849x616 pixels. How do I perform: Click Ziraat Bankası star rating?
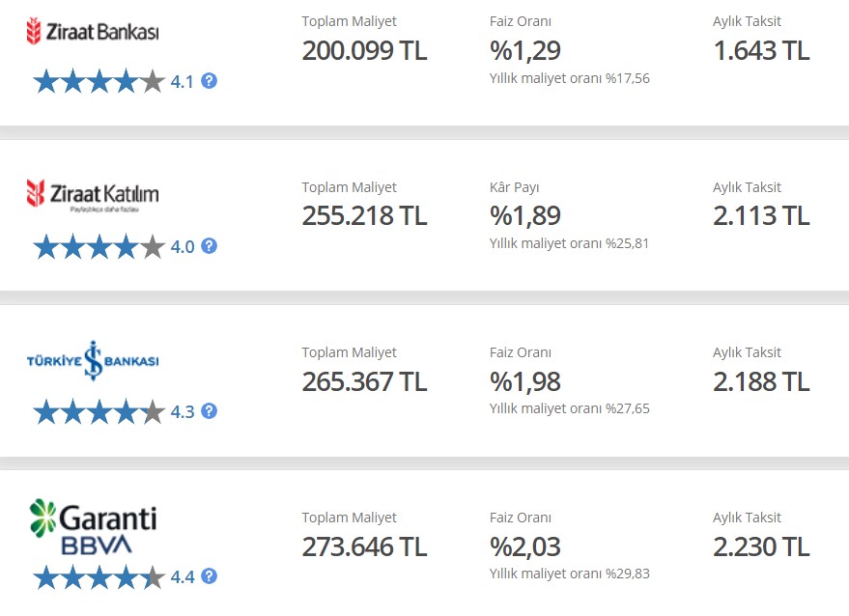click(99, 82)
